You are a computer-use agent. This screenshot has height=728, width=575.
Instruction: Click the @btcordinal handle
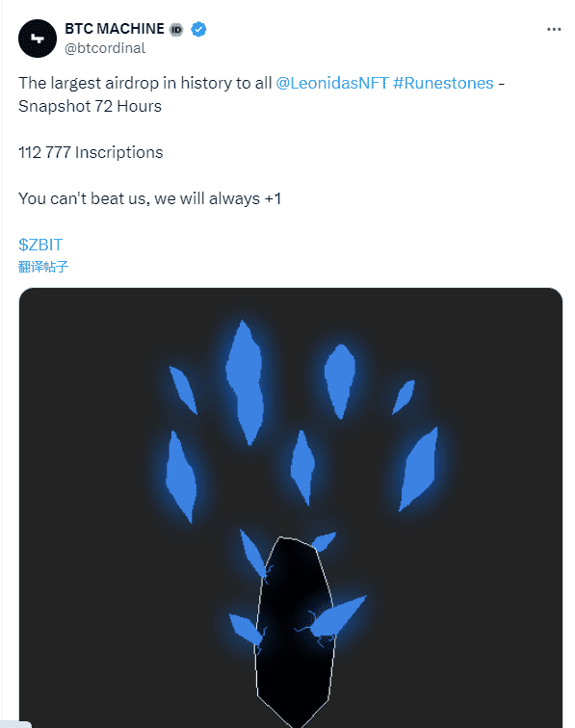(105, 48)
